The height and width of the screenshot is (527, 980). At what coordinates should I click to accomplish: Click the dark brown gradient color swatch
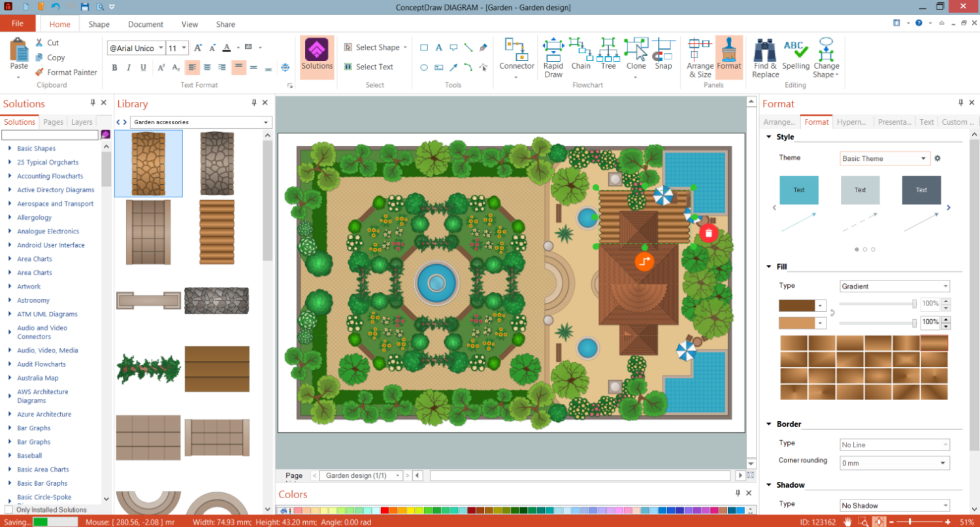click(x=797, y=305)
